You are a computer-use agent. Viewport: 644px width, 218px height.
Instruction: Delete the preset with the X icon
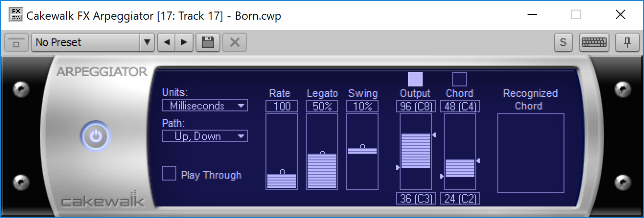[235, 42]
